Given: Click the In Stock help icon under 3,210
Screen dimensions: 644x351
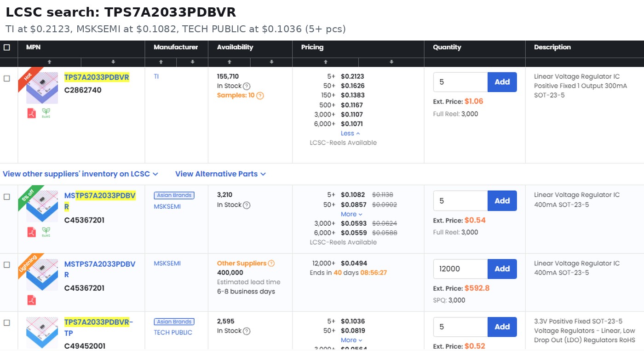Looking at the screenshot, I should click(x=247, y=205).
